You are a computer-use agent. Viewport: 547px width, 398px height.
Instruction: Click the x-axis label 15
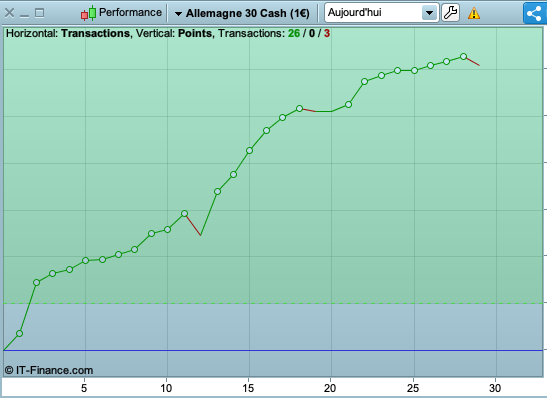[248, 388]
